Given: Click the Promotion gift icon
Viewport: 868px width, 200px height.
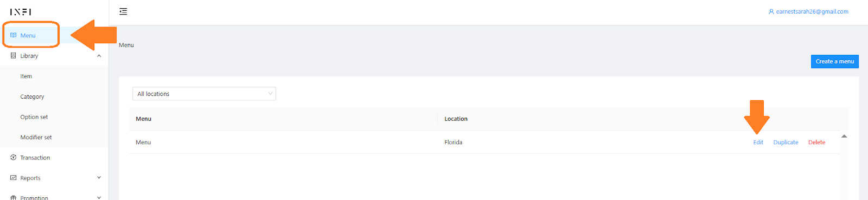Looking at the screenshot, I should [x=14, y=198].
